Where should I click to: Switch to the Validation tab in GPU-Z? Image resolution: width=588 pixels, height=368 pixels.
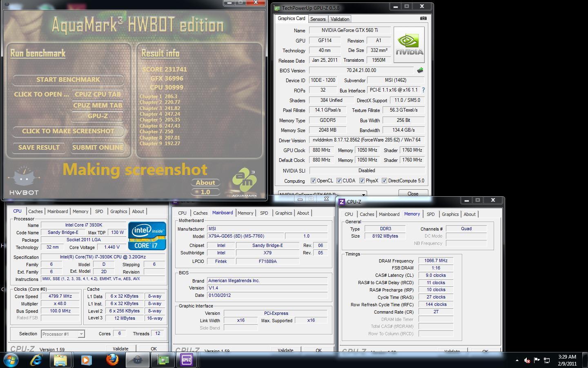(340, 19)
